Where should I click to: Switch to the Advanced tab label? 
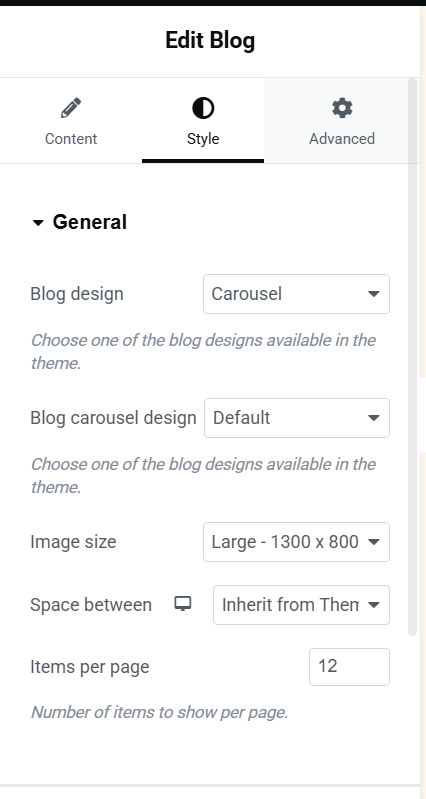342,139
